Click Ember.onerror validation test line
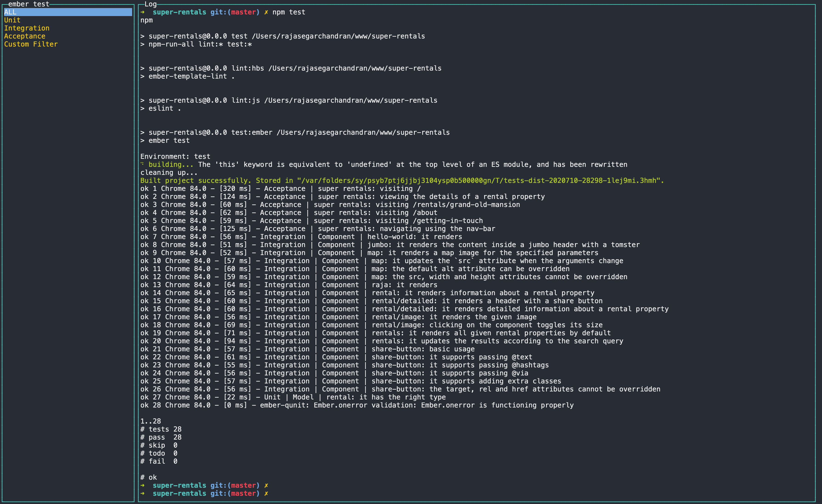The image size is (822, 504). point(357,405)
